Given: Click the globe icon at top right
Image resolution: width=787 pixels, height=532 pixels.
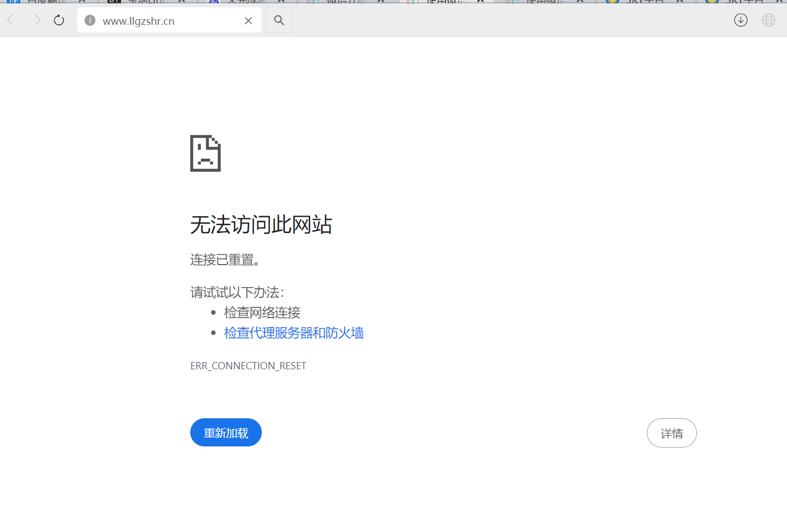Looking at the screenshot, I should 768,20.
